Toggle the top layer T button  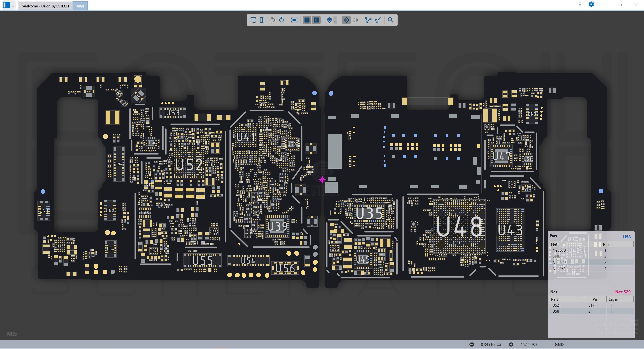(x=307, y=20)
